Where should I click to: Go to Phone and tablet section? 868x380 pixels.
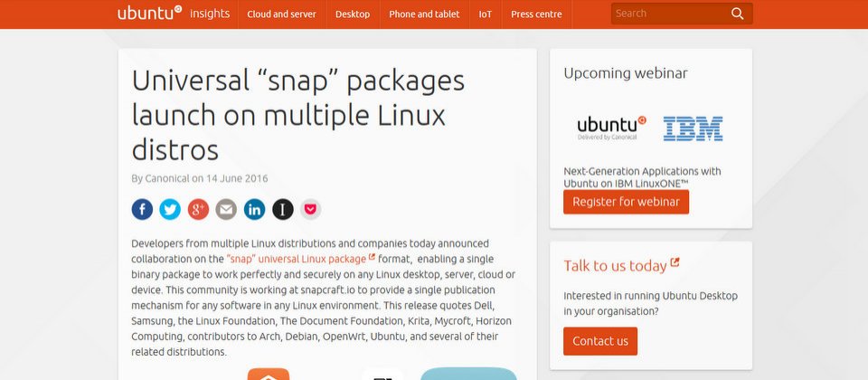pos(424,14)
